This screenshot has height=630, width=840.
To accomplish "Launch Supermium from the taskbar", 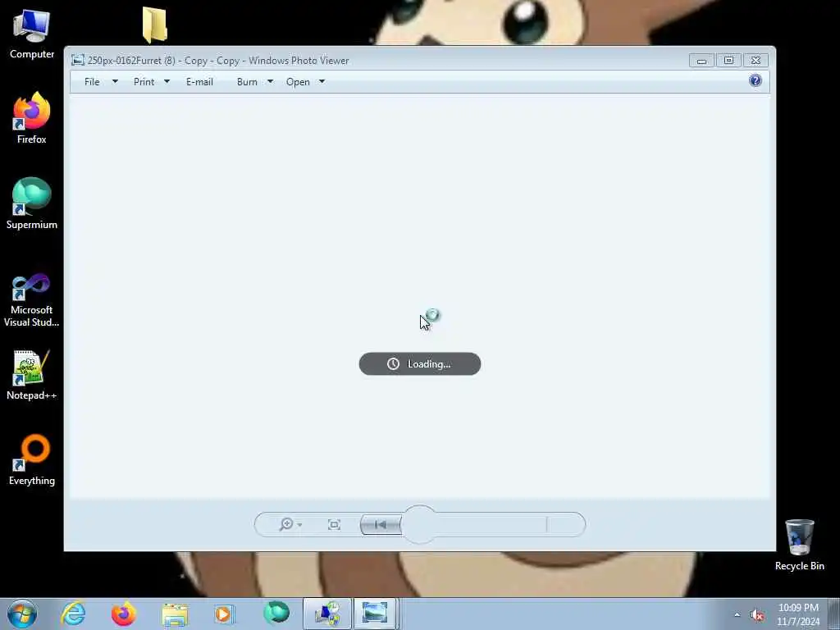I will pyautogui.click(x=276, y=614).
